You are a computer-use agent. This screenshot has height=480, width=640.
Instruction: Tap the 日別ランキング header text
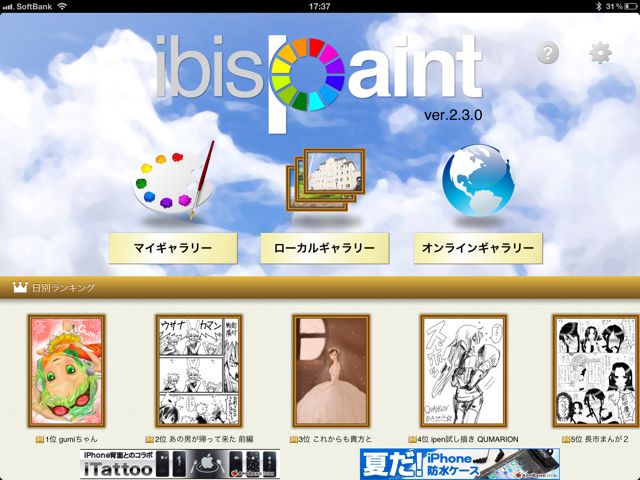[x=63, y=288]
